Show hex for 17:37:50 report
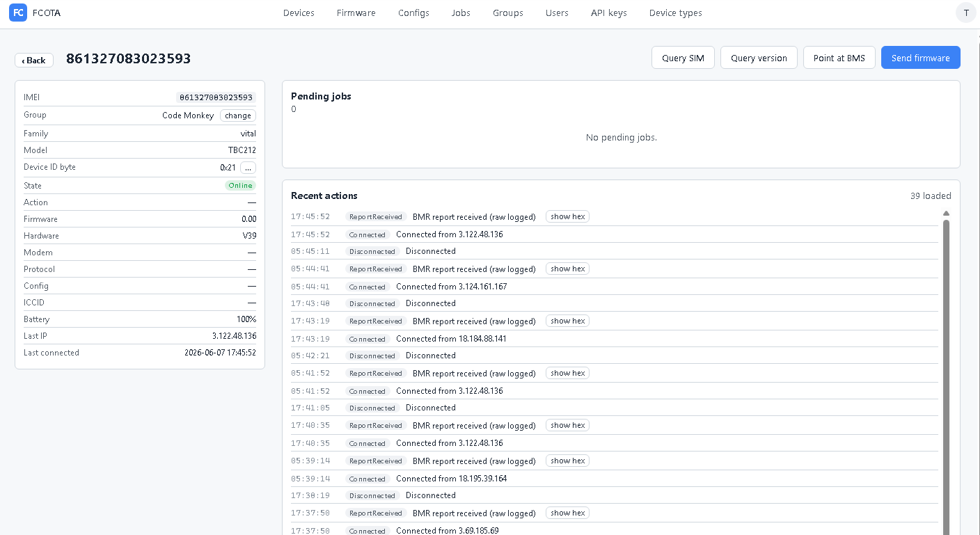This screenshot has height=535, width=980. click(567, 513)
